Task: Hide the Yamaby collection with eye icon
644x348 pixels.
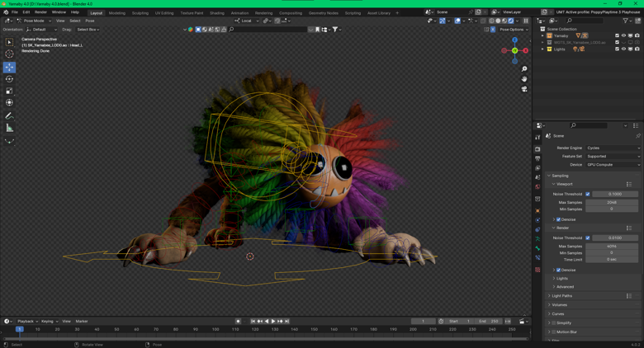Action: pos(623,35)
